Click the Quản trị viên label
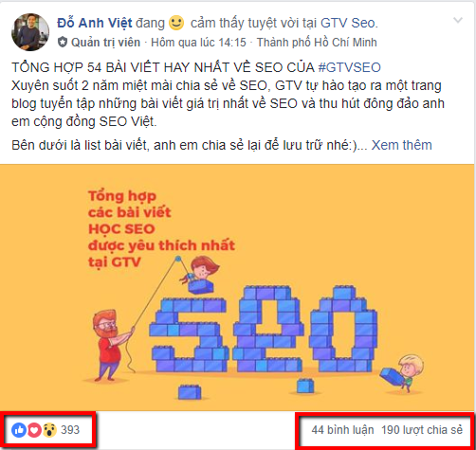This screenshot has width=476, height=450. tap(105, 43)
